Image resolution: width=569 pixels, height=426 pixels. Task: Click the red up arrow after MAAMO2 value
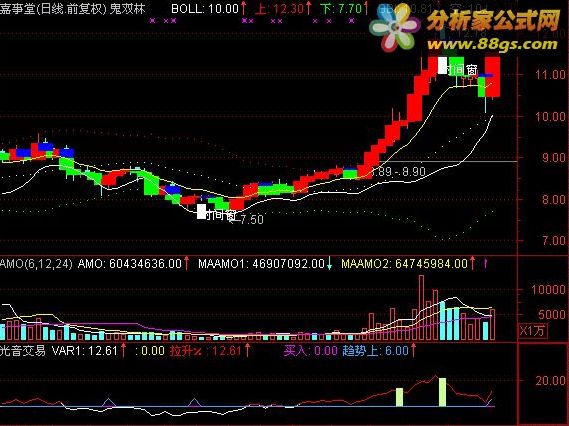pyautogui.click(x=472, y=263)
